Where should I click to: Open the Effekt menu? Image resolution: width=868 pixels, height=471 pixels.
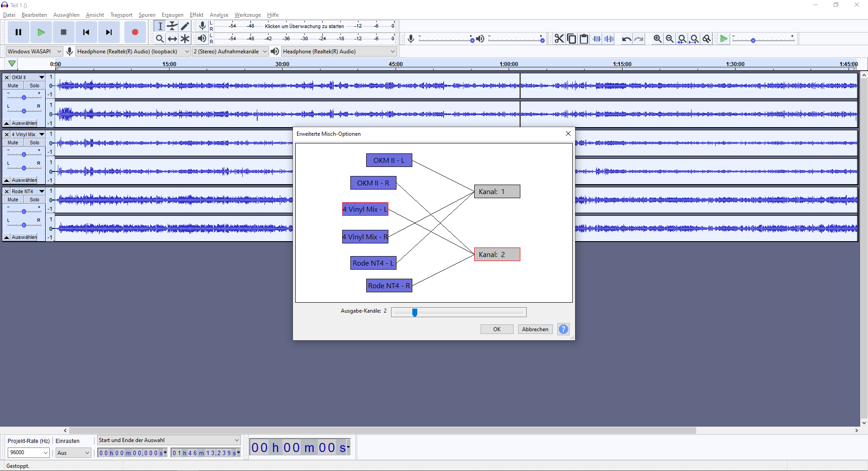coord(196,15)
